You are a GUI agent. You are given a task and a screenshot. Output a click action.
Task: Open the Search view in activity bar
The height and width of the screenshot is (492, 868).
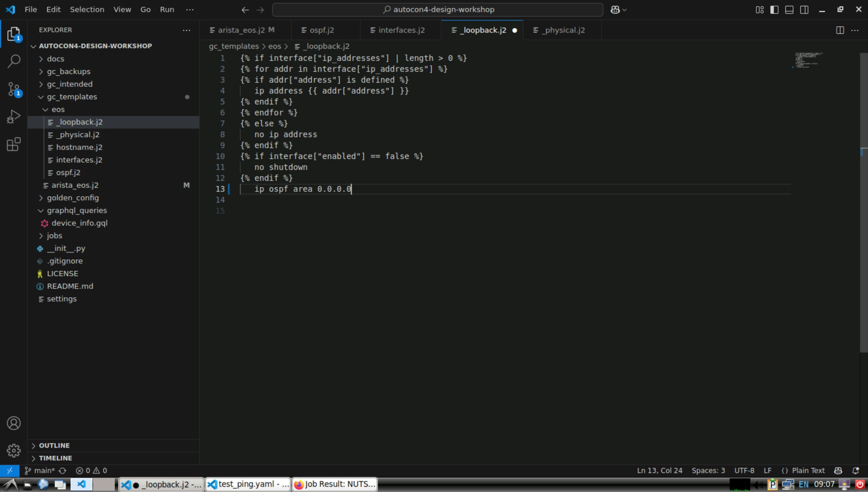click(x=13, y=61)
